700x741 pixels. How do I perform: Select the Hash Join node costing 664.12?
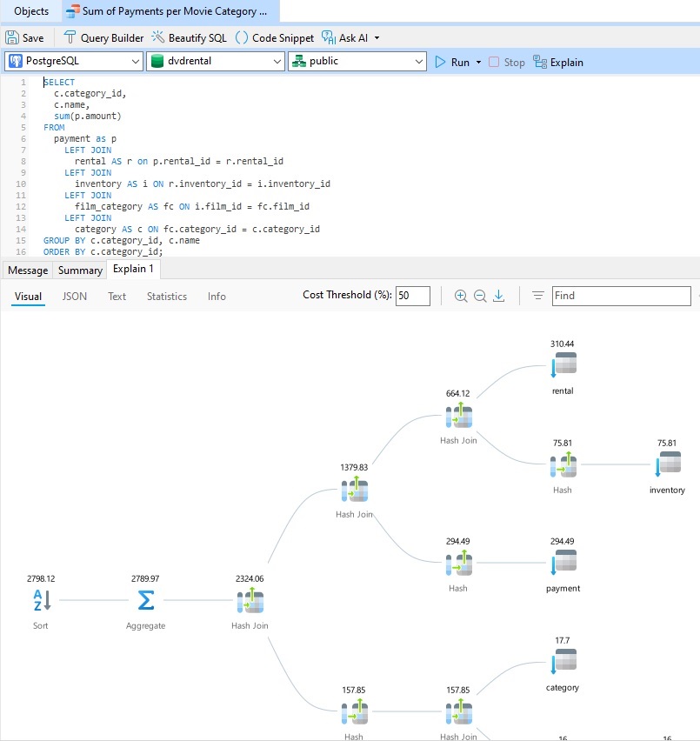(x=458, y=416)
